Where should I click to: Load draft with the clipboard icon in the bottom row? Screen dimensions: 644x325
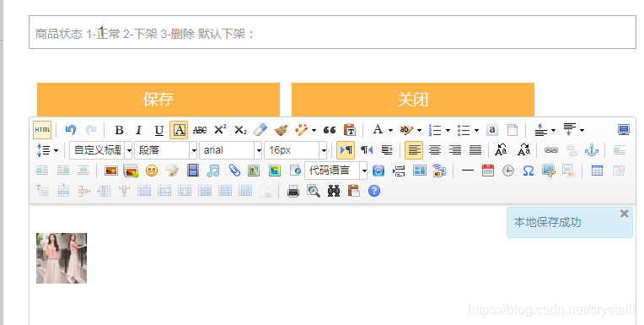[x=354, y=191]
